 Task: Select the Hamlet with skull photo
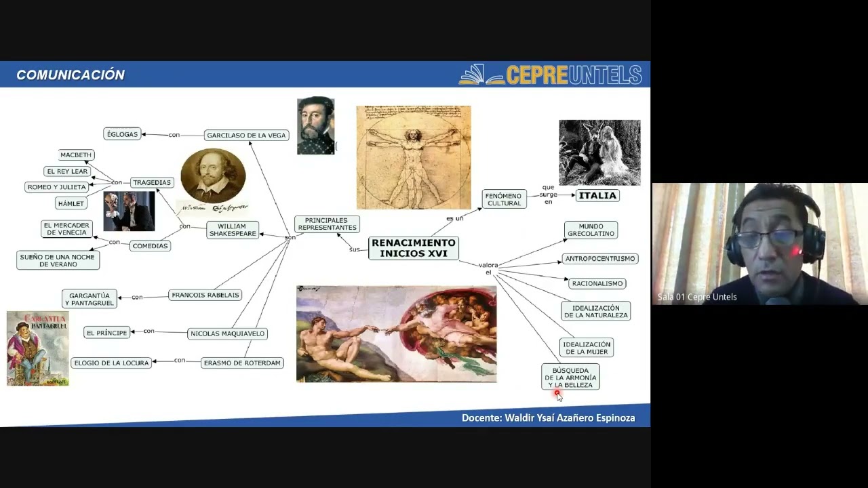click(x=129, y=211)
